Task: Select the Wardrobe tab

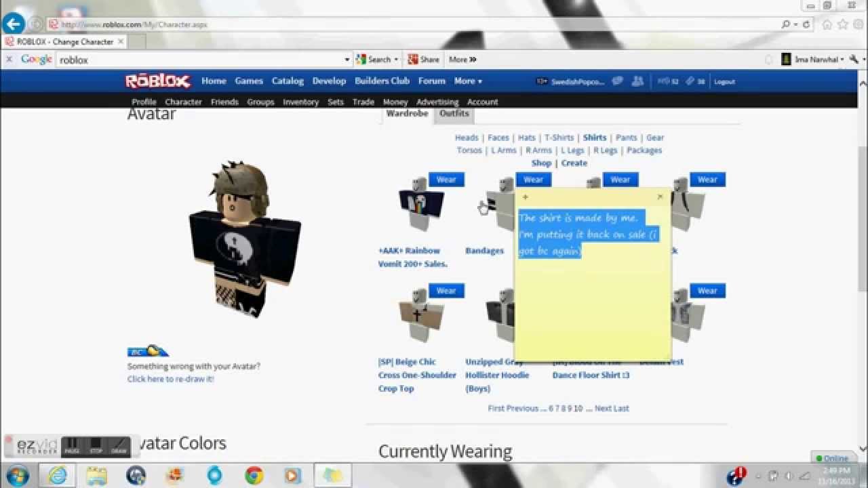Action: coord(407,114)
